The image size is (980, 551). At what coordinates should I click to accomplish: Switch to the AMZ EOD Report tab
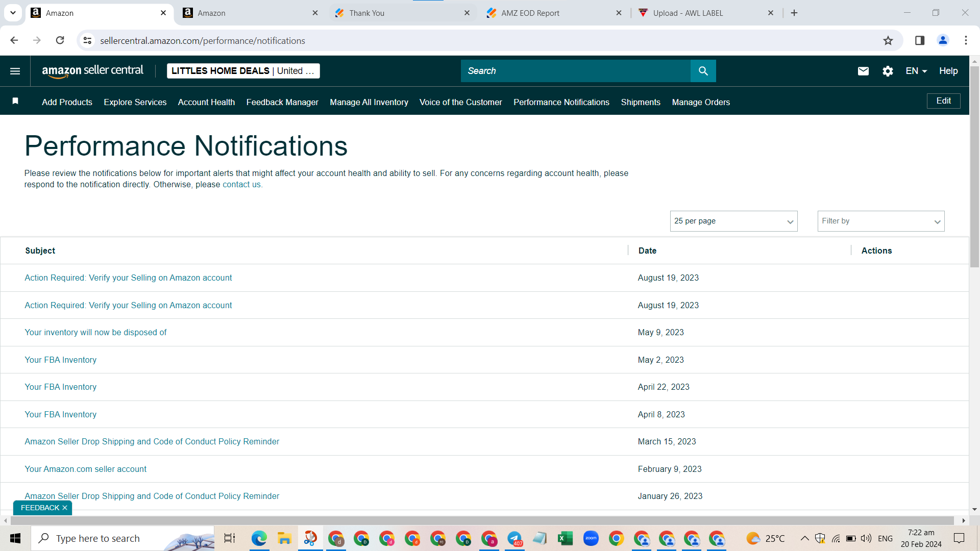[554, 13]
